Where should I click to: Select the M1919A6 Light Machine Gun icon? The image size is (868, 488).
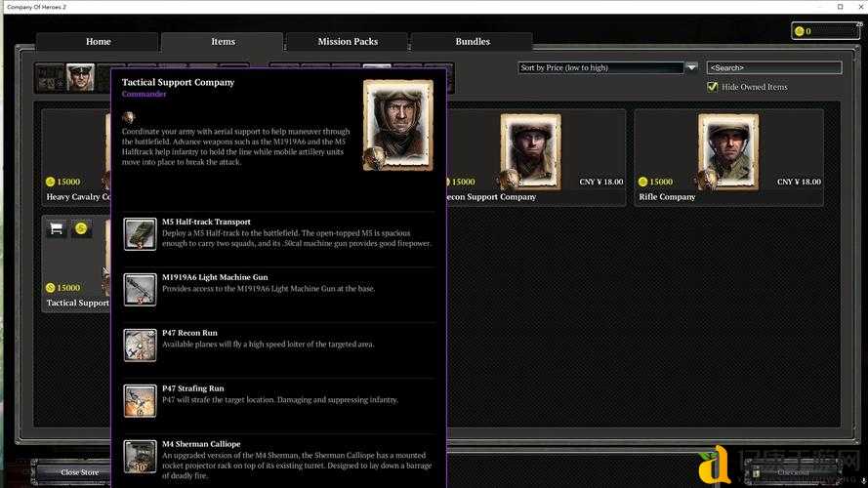coord(140,289)
